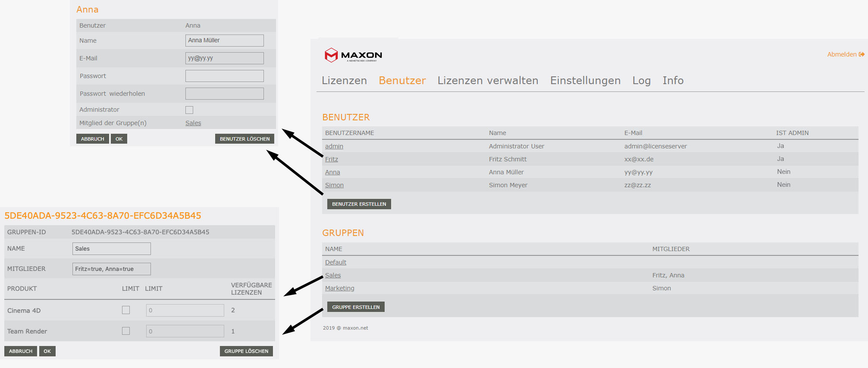
Task: Open the Lizenzen tab
Action: pyautogui.click(x=344, y=81)
